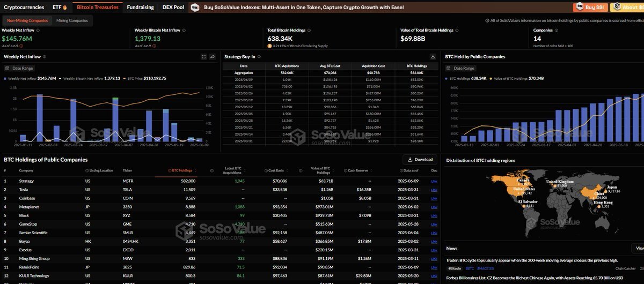Download the Strategy Buy-in table data
Screen dimensions: 644x284
(433, 56)
